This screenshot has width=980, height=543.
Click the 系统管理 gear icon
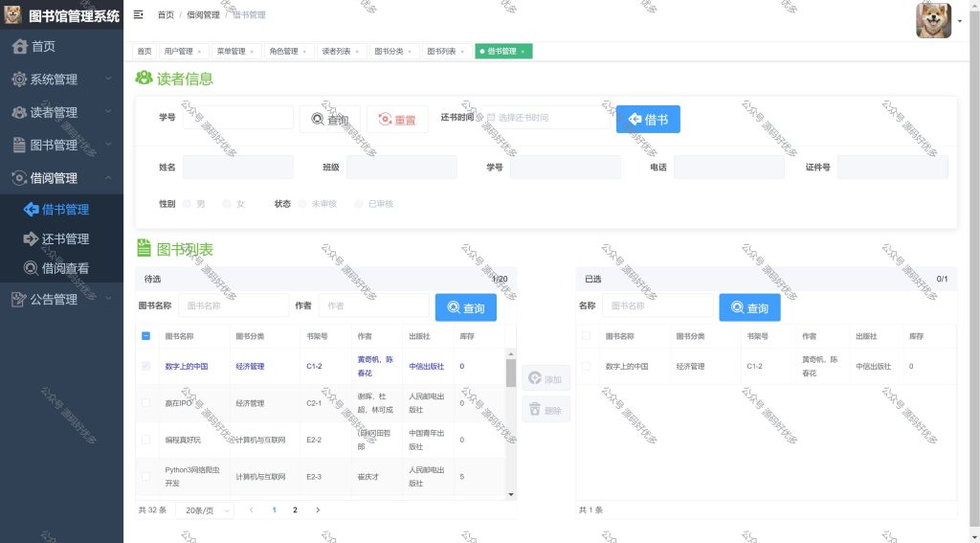click(19, 79)
